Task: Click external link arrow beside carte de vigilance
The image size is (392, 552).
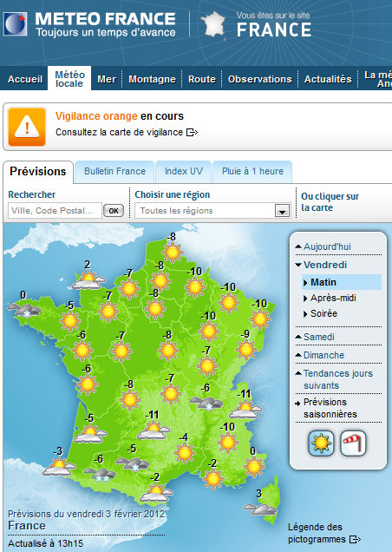Action: [x=192, y=133]
